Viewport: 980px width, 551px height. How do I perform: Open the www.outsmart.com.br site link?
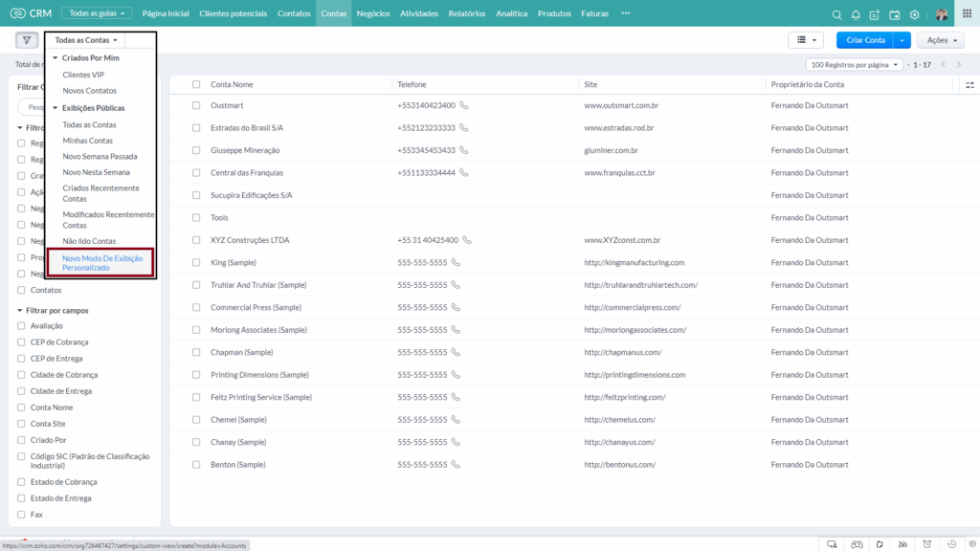point(621,105)
